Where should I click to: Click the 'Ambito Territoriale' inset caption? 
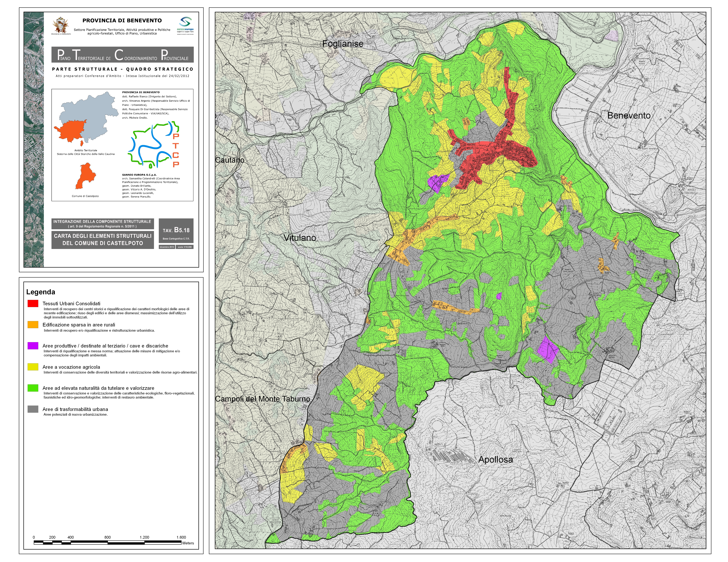pos(86,150)
